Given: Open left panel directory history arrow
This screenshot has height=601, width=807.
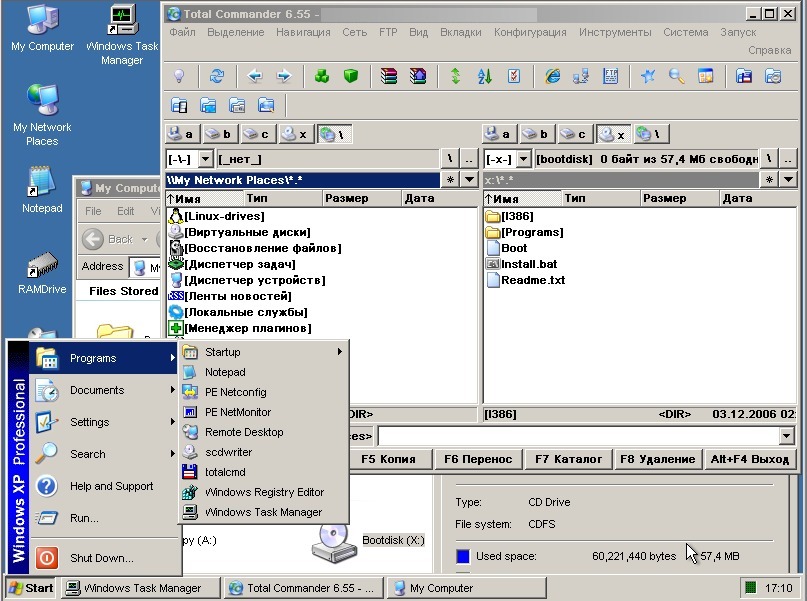Looking at the screenshot, I should pyautogui.click(x=469, y=180).
